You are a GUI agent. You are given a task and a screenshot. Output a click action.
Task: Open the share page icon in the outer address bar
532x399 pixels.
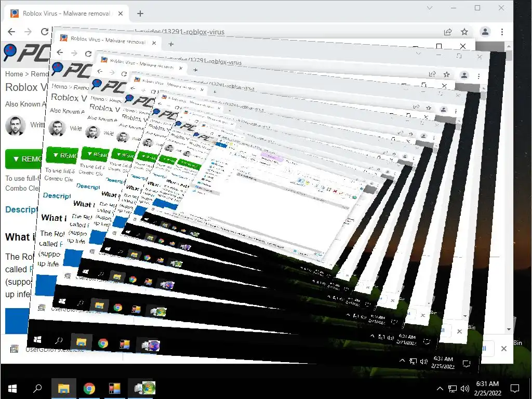click(x=448, y=32)
